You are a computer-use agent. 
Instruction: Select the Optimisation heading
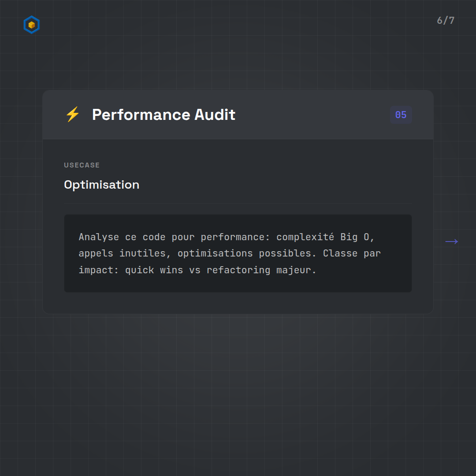tap(101, 185)
